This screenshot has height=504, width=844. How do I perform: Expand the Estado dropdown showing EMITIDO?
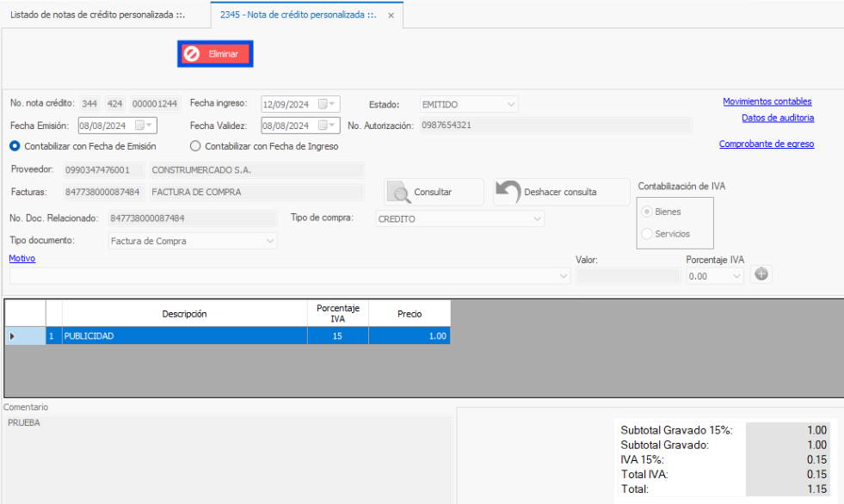511,104
